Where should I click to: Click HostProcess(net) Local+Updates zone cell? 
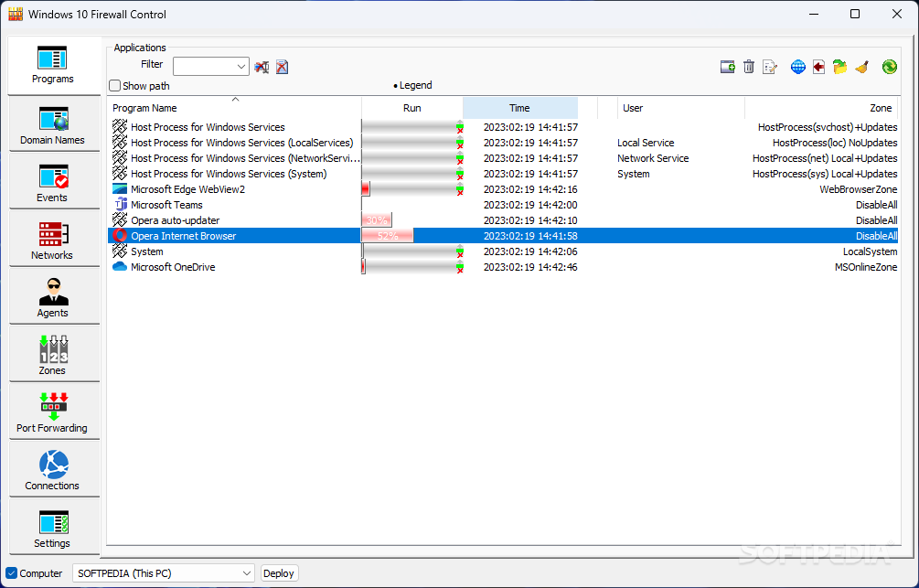coord(825,158)
